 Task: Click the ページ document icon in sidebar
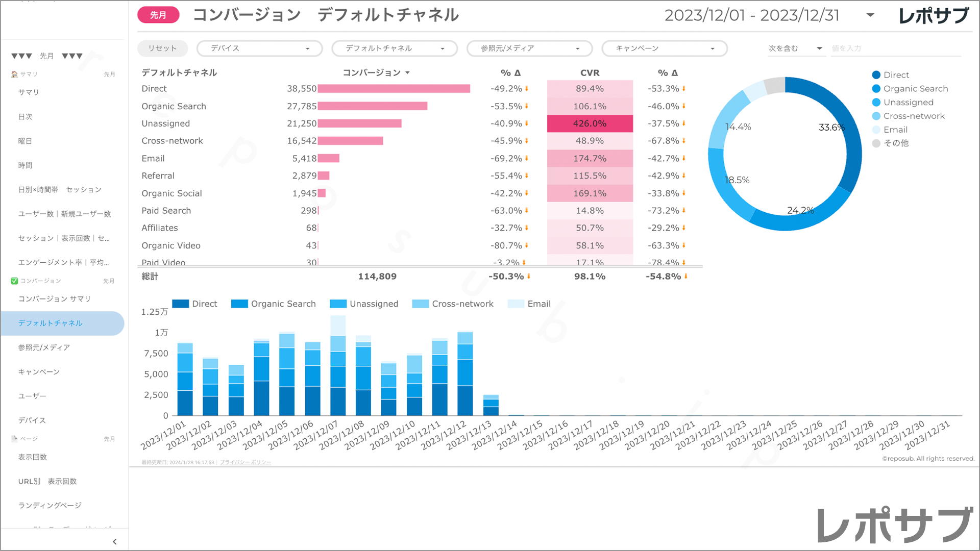[14, 439]
